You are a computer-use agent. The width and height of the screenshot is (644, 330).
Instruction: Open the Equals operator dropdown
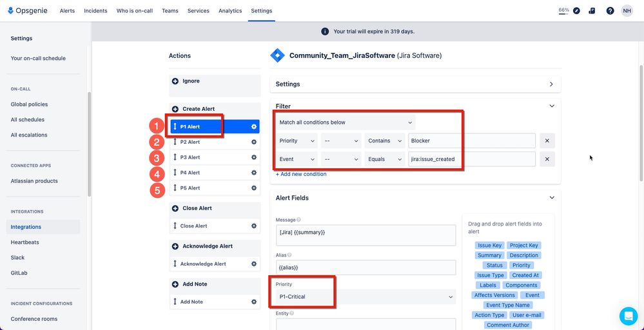click(x=385, y=159)
